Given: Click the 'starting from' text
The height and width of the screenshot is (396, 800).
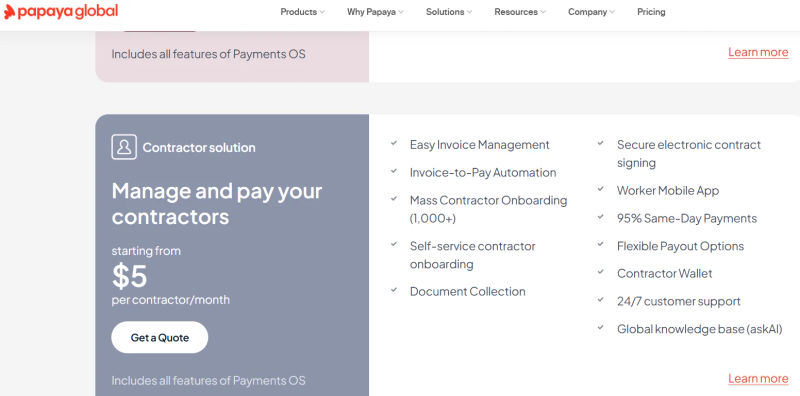Looking at the screenshot, I should (146, 251).
